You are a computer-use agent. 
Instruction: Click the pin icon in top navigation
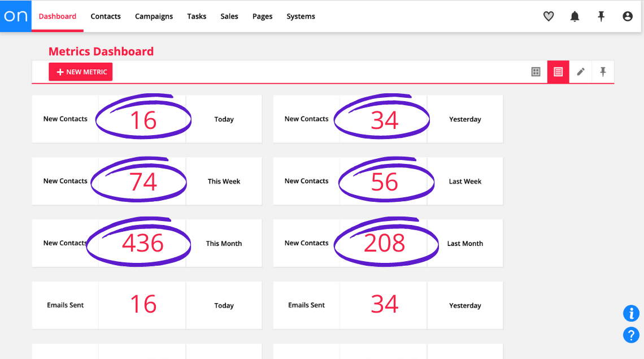pos(601,16)
